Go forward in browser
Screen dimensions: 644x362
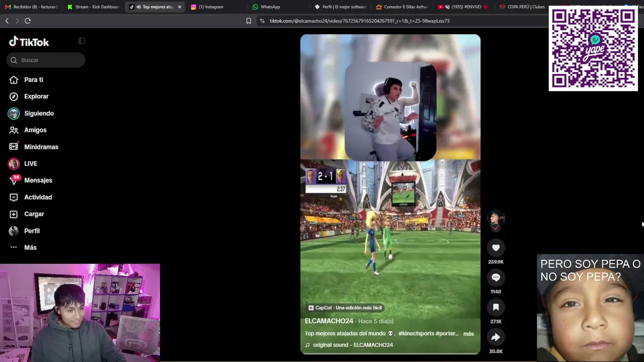(17, 21)
